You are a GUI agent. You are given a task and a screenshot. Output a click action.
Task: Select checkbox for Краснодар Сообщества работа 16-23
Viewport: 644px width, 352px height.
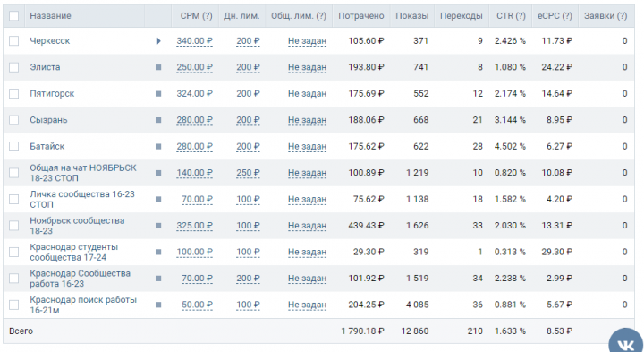(x=14, y=278)
